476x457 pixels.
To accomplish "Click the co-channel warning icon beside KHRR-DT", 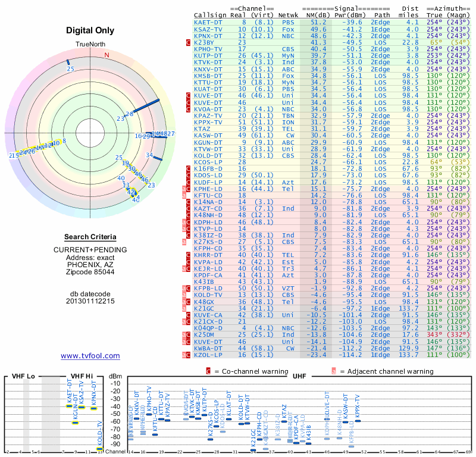I will (189, 255).
